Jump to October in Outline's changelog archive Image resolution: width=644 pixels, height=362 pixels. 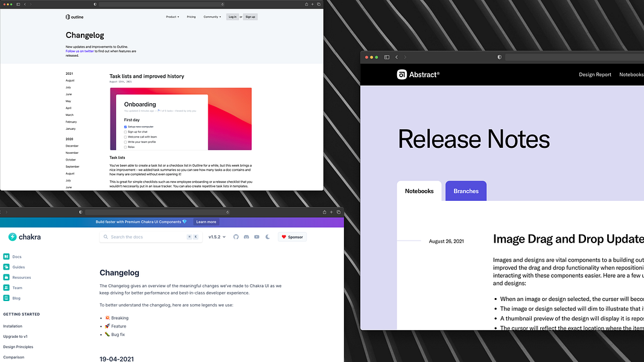tap(71, 160)
